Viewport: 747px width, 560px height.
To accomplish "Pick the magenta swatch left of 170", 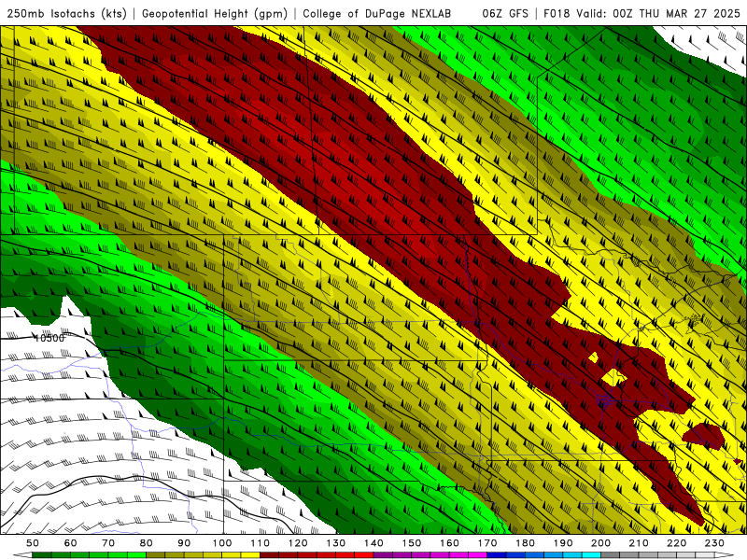I will pos(477,555).
